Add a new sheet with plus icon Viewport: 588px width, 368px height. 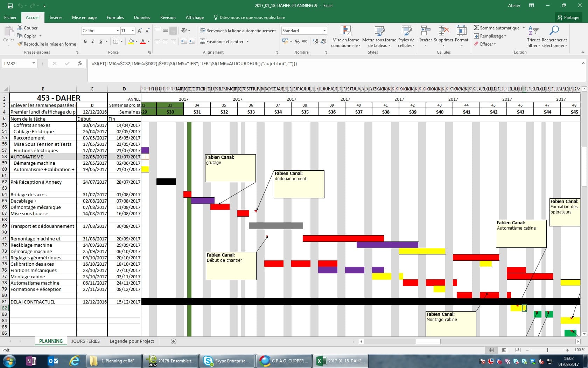tap(173, 341)
